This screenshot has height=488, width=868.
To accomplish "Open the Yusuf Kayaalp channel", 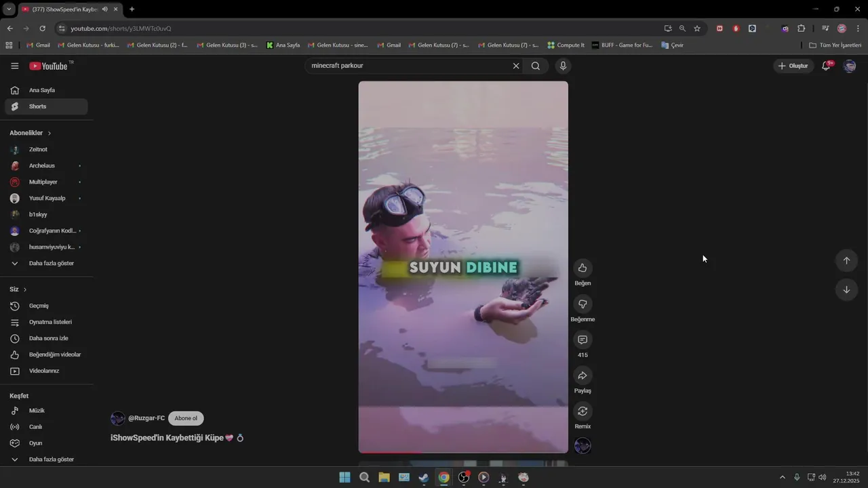I will tap(46, 198).
